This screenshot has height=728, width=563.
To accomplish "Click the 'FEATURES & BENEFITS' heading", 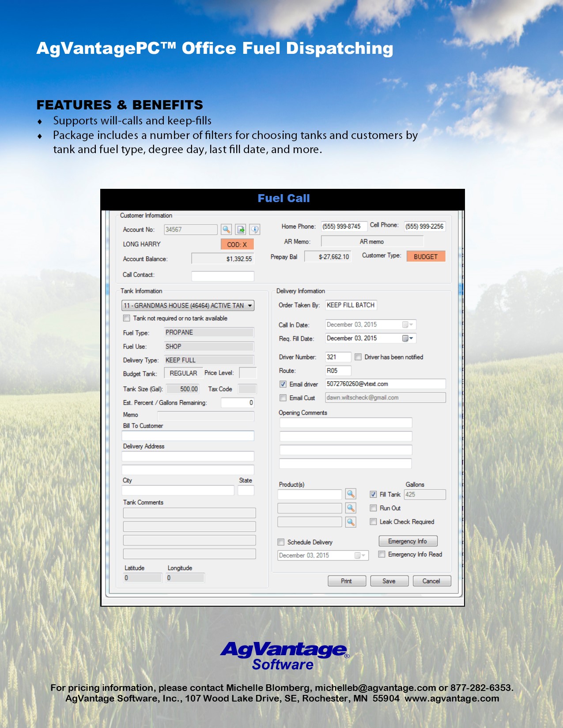I will coord(120,105).
